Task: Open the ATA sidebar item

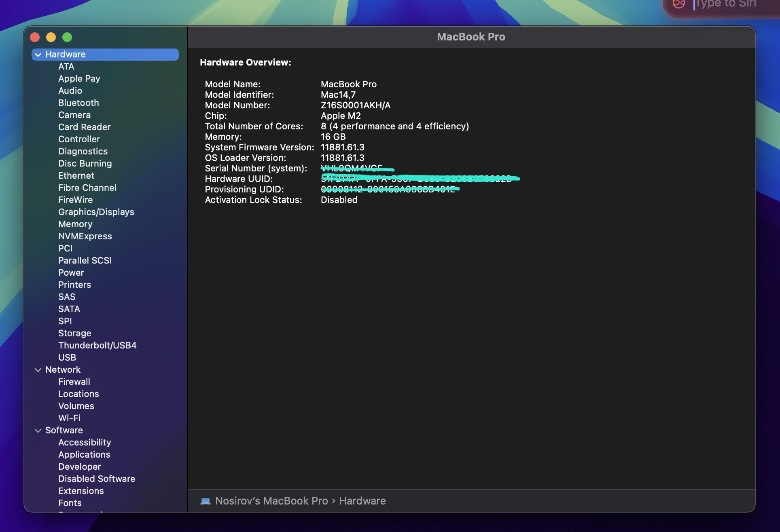Action: click(x=66, y=67)
